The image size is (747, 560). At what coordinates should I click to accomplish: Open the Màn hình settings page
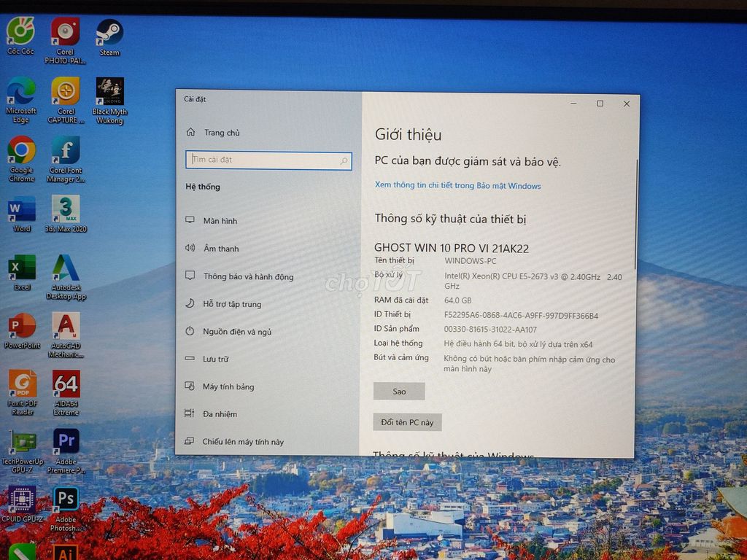tap(220, 221)
